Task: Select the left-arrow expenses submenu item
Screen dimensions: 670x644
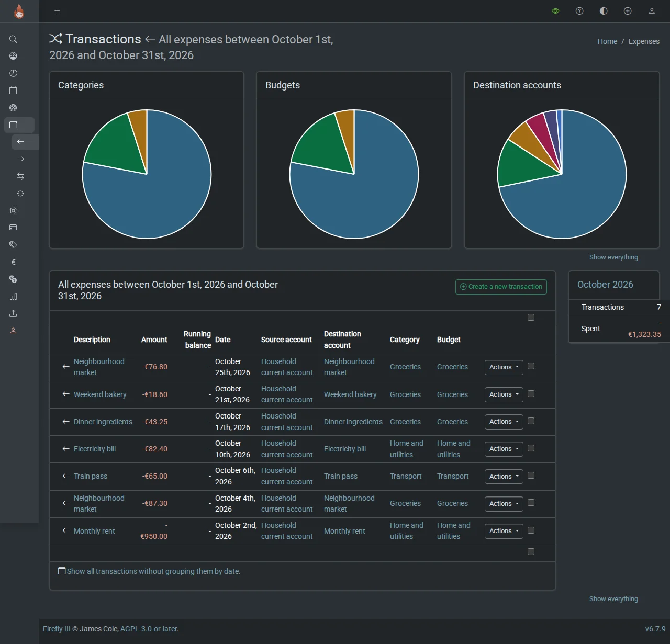Action: 25,142
